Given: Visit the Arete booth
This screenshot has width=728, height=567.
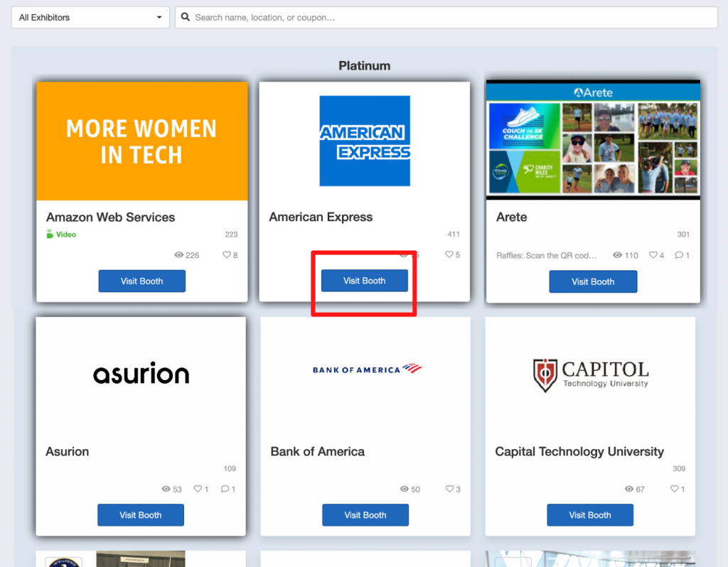Looking at the screenshot, I should (x=592, y=281).
